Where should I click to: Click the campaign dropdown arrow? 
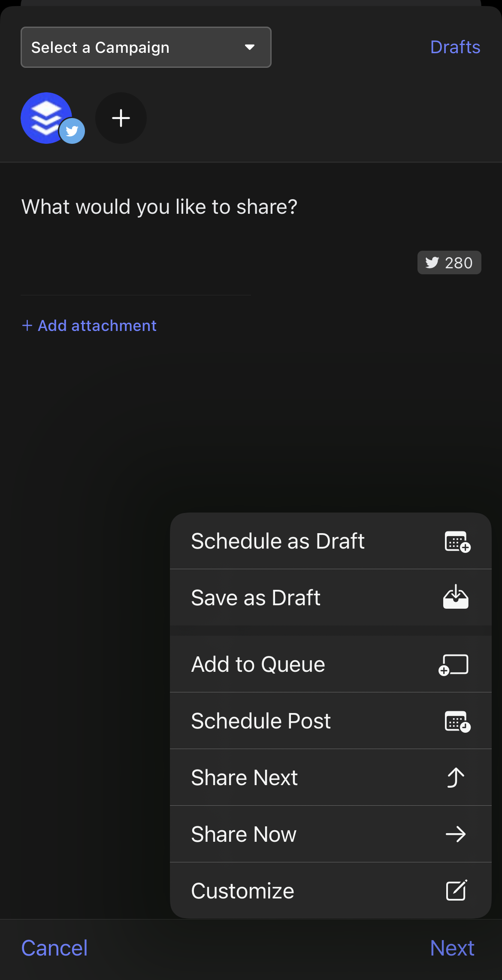pyautogui.click(x=250, y=47)
